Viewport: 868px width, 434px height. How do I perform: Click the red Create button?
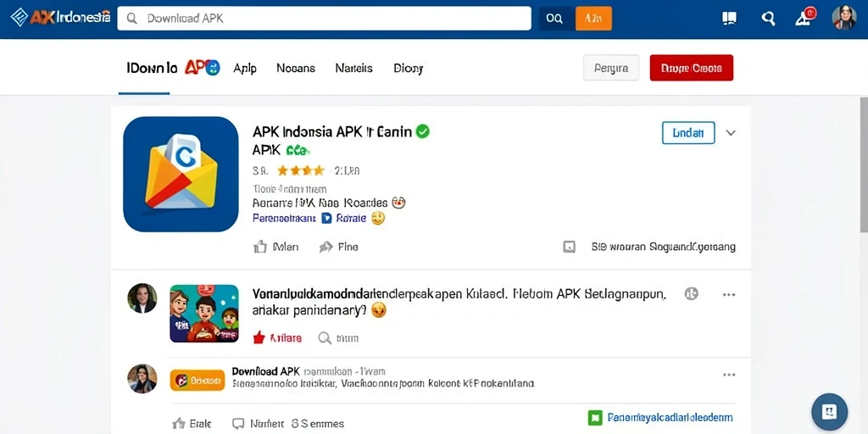[692, 68]
